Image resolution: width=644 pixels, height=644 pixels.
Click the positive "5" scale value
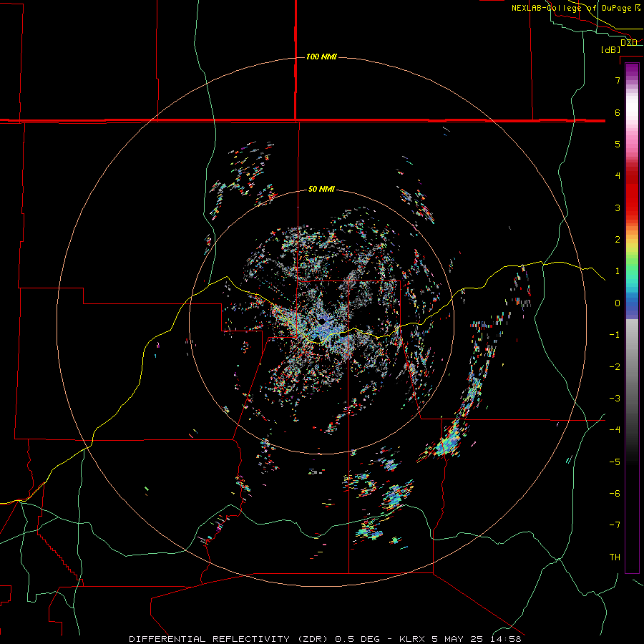point(618,144)
